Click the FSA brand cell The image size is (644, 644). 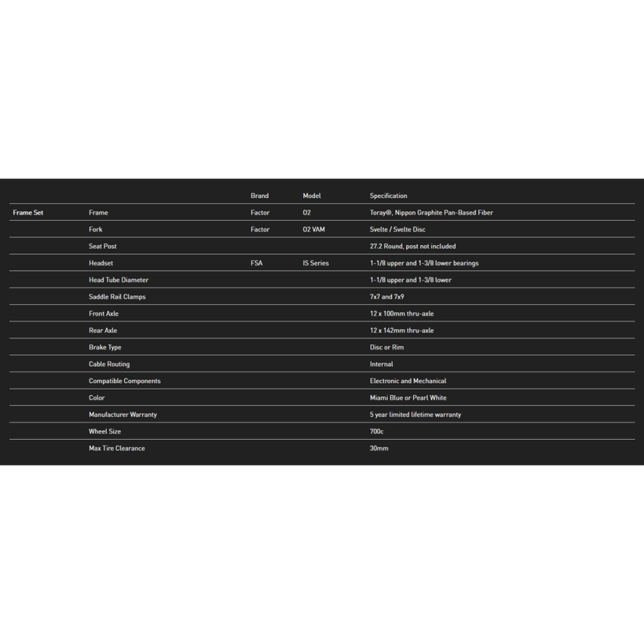(x=257, y=263)
